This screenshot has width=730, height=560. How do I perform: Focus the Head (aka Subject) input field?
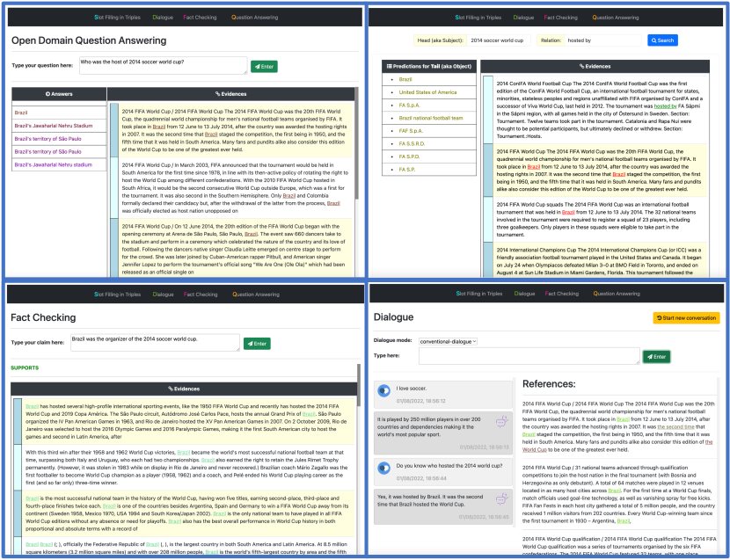tap(498, 40)
